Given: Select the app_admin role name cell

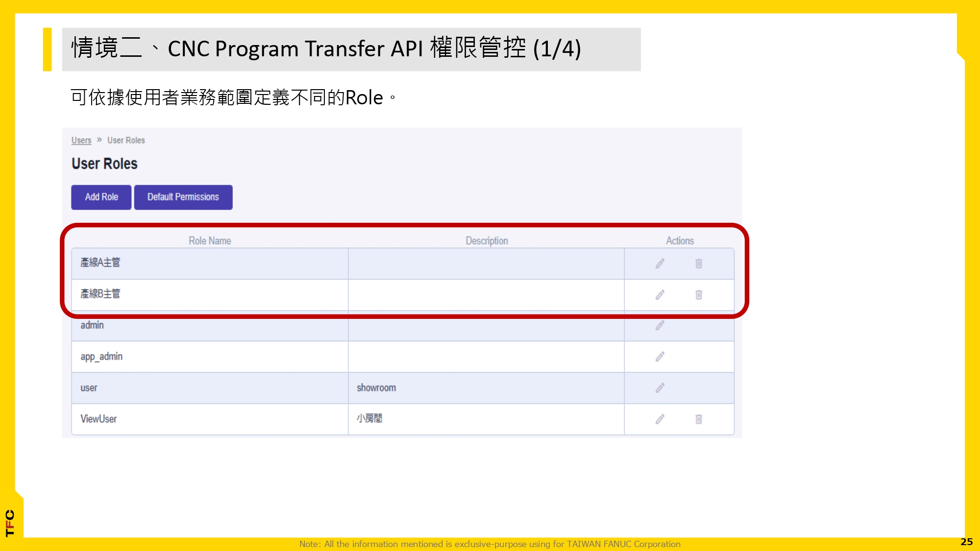Looking at the screenshot, I should pos(210,357).
